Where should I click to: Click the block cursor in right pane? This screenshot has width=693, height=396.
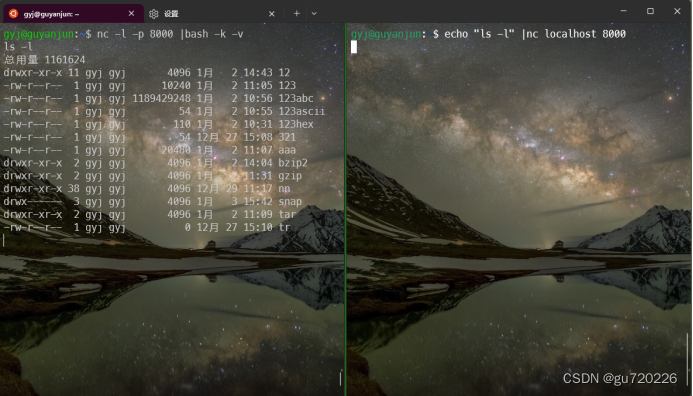[354, 47]
